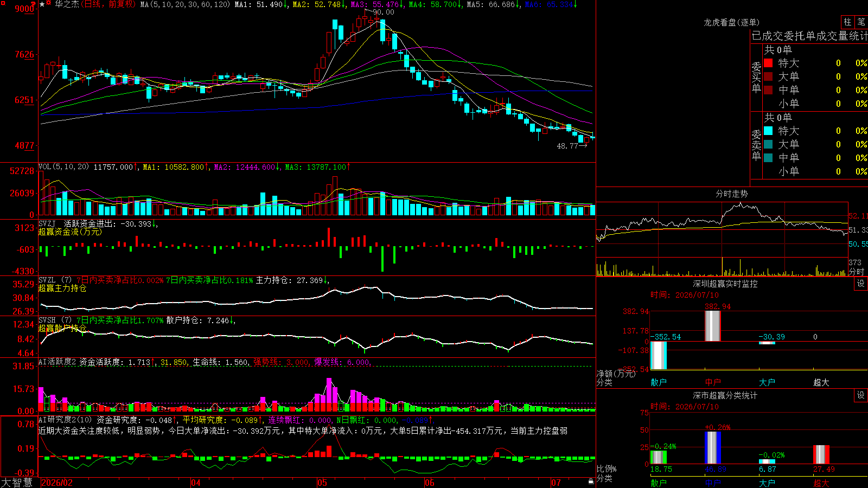Switch 龙虎看盘 to 柱 bar view
The width and height of the screenshot is (868, 488).
pyautogui.click(x=847, y=22)
